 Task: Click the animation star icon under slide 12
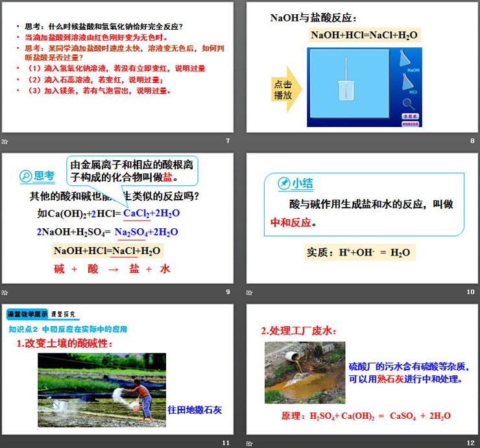250,443
